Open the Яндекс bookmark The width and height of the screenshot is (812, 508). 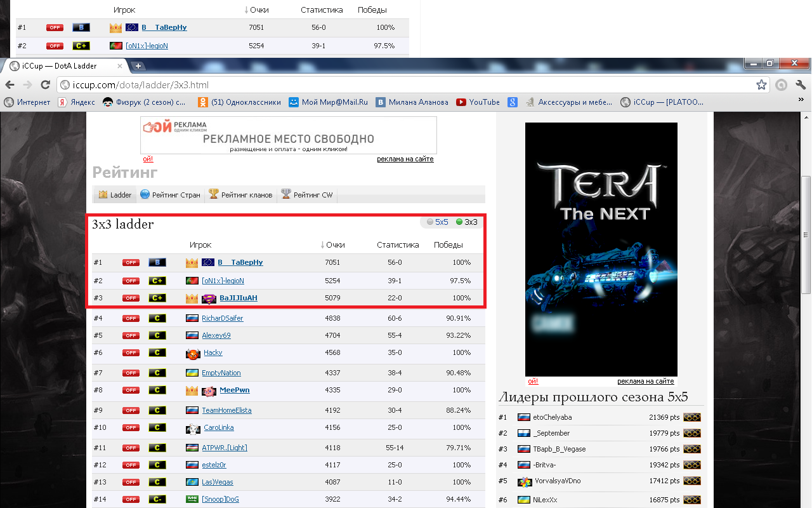tap(76, 102)
